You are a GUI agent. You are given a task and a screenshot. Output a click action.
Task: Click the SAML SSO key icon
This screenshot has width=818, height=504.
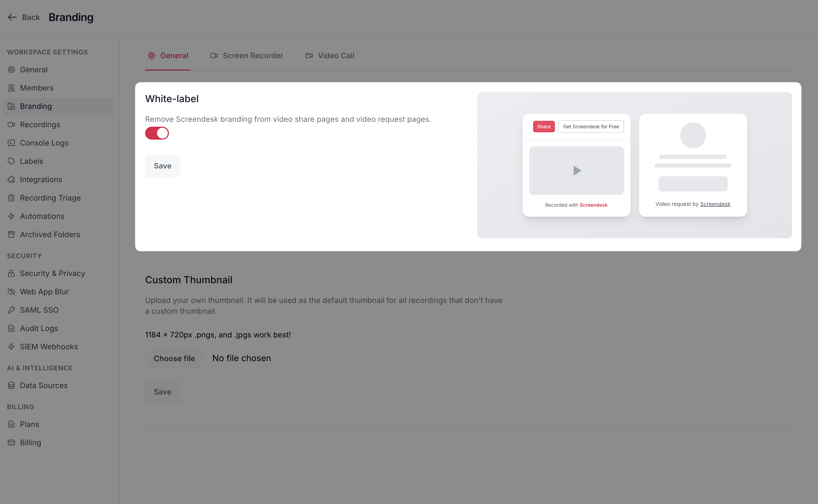pos(11,310)
